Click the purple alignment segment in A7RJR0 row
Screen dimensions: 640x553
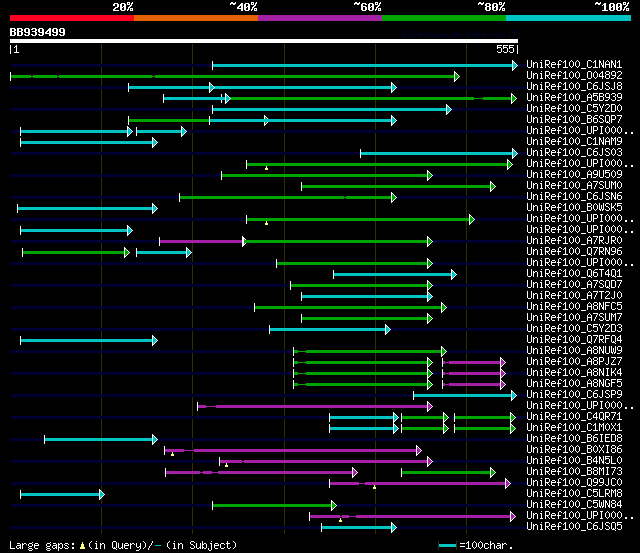coord(202,242)
